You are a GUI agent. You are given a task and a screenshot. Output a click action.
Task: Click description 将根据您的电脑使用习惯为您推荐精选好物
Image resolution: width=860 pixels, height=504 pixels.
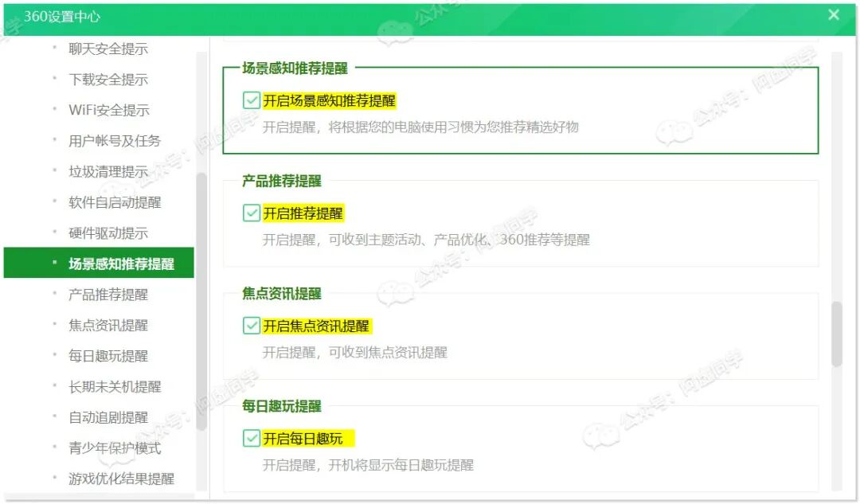(x=454, y=127)
